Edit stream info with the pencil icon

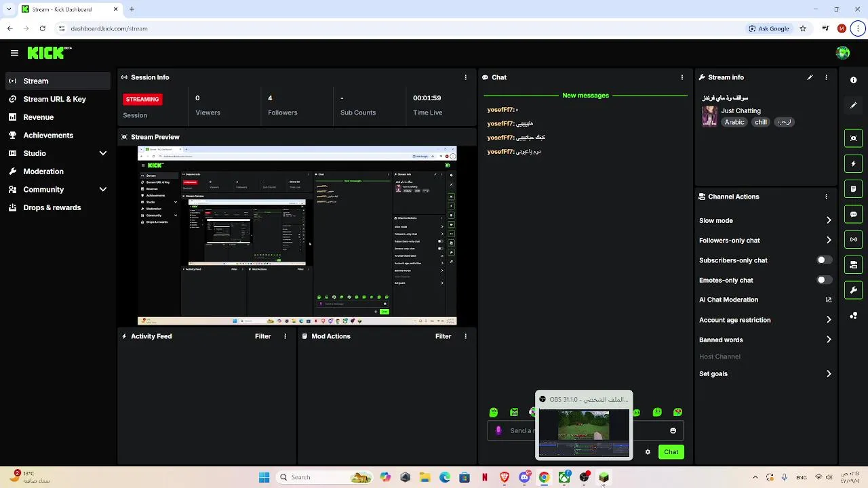tap(810, 77)
